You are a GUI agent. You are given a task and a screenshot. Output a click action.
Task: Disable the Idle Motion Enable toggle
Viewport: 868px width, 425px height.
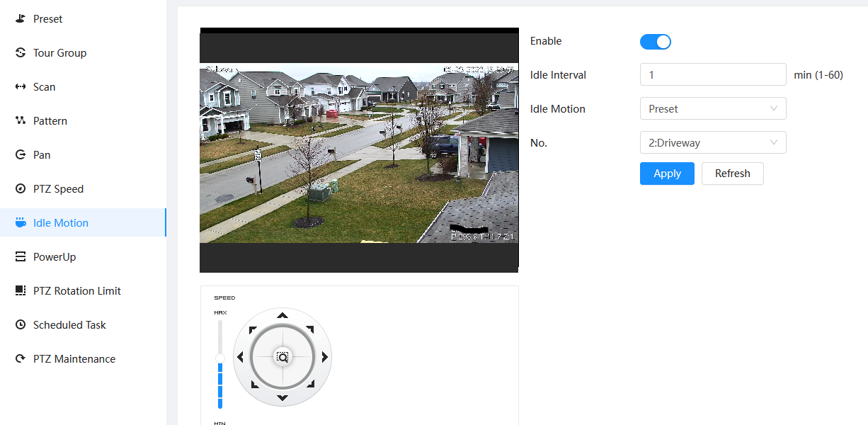coord(655,42)
